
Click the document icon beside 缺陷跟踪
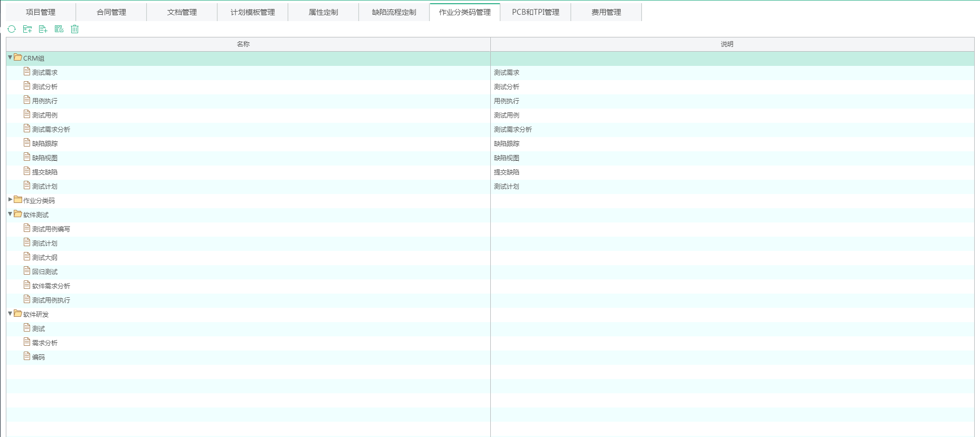tap(27, 143)
